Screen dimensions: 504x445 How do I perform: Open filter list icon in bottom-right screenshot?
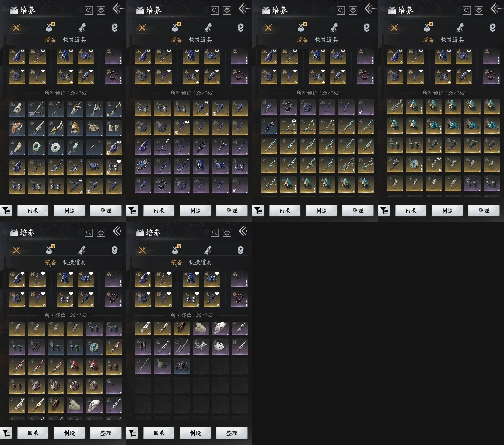click(132, 433)
